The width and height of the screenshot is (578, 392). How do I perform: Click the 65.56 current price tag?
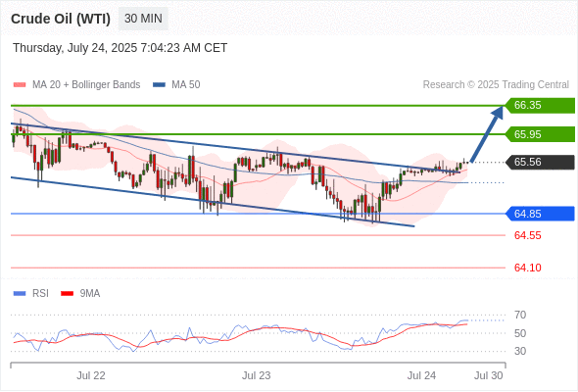pyautogui.click(x=540, y=162)
